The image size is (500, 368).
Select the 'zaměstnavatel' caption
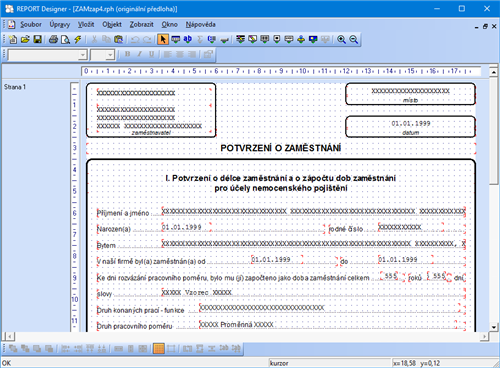(x=151, y=133)
